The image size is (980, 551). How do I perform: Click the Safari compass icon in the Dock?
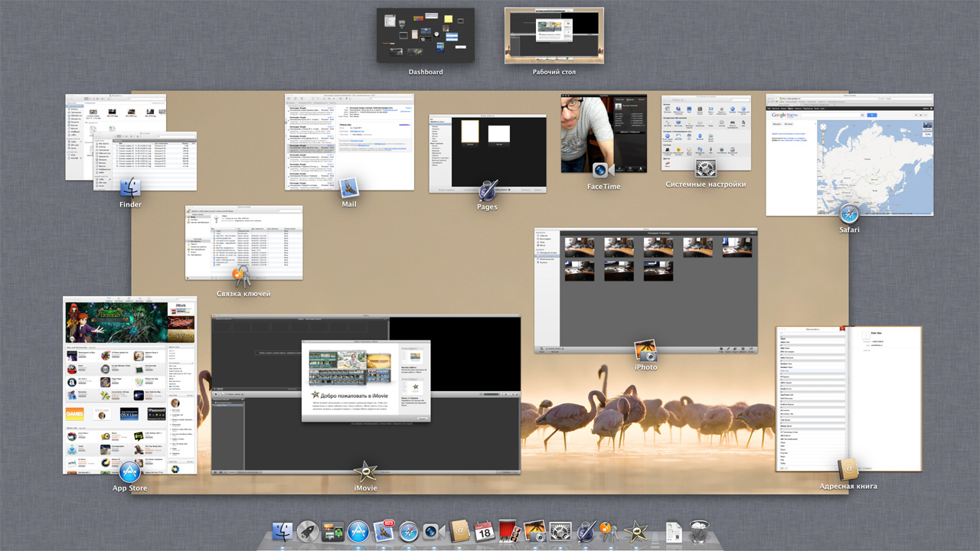(x=409, y=532)
